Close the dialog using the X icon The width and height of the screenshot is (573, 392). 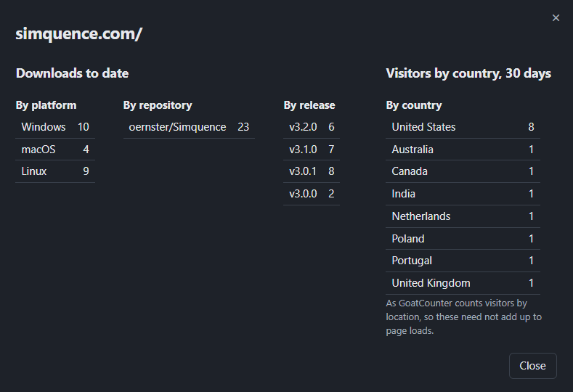(556, 18)
